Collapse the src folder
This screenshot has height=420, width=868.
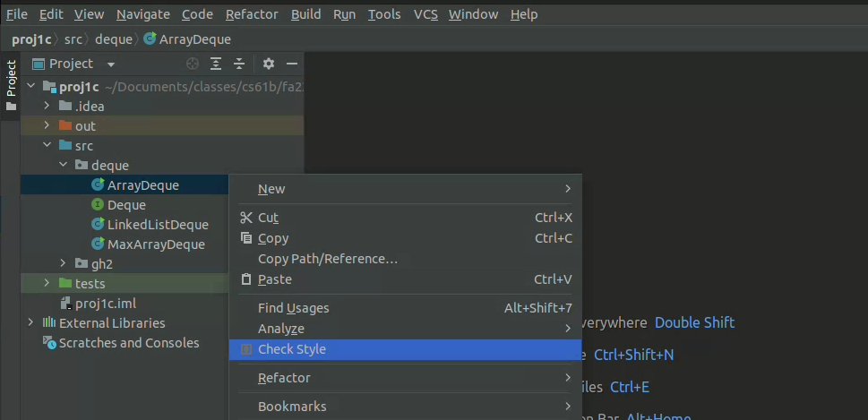tap(47, 146)
